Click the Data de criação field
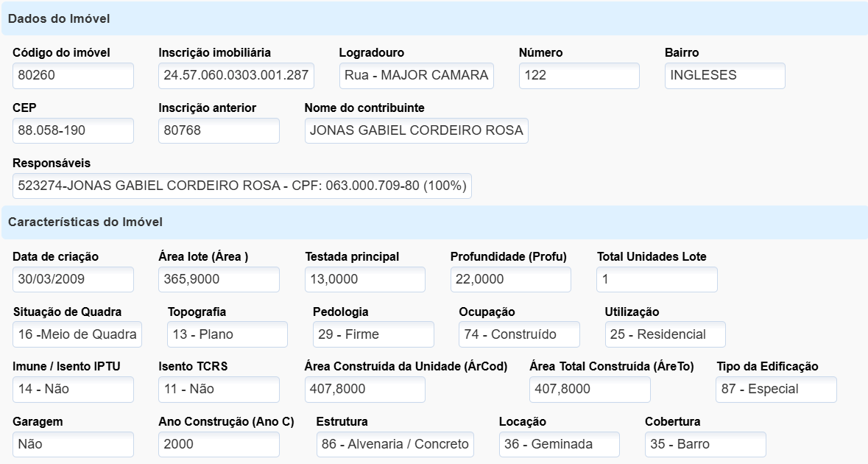The image size is (868, 464). point(73,279)
